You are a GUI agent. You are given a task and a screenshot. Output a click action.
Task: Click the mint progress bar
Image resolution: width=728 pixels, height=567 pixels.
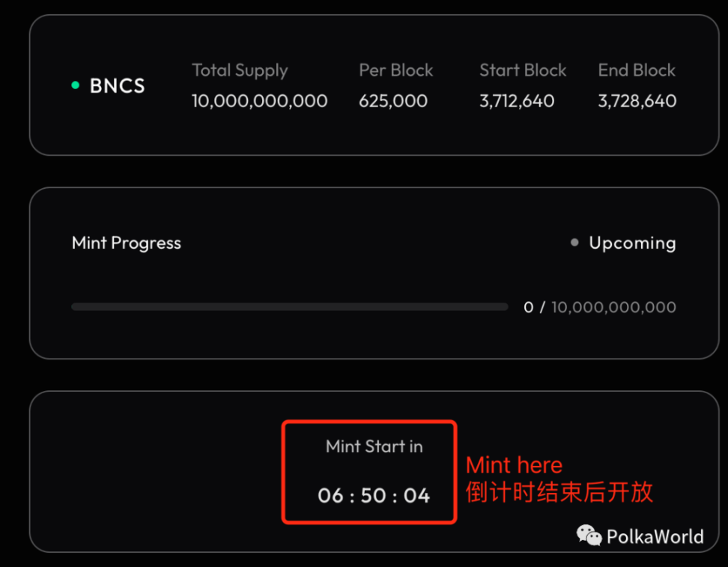[289, 307]
